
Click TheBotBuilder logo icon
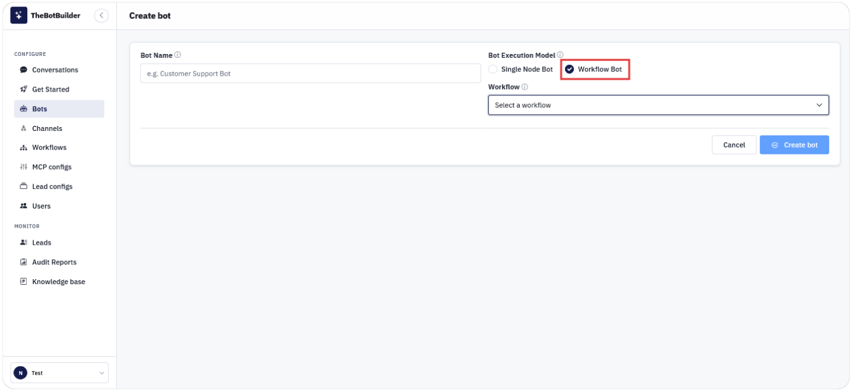coord(19,15)
